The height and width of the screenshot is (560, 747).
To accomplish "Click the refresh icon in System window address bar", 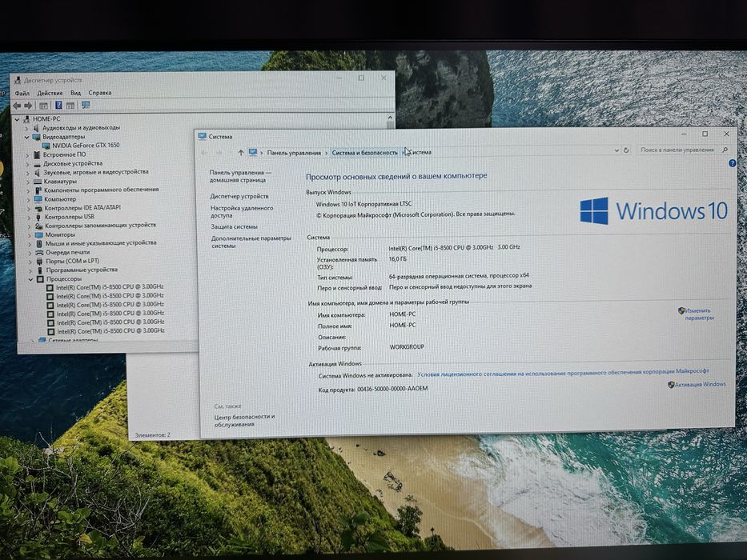I will click(x=626, y=150).
